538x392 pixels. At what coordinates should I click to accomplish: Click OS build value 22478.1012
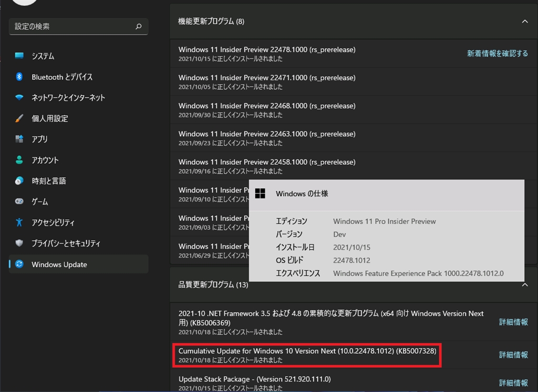tap(351, 260)
